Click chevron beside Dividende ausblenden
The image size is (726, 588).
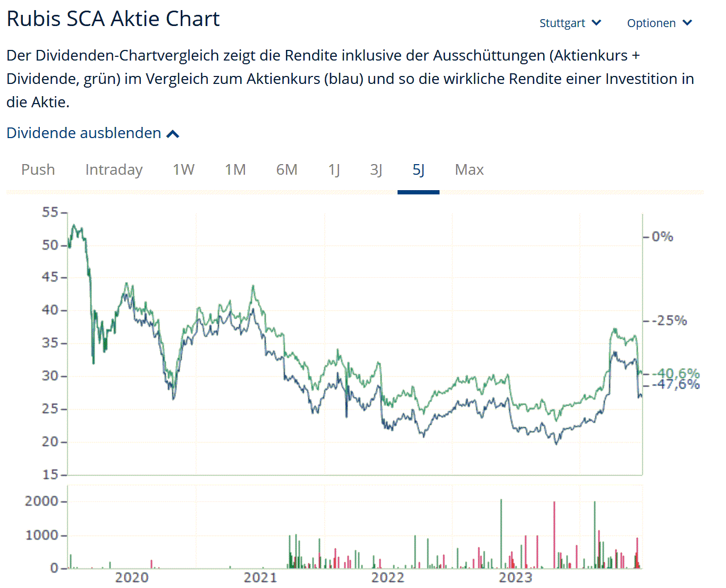pyautogui.click(x=173, y=134)
